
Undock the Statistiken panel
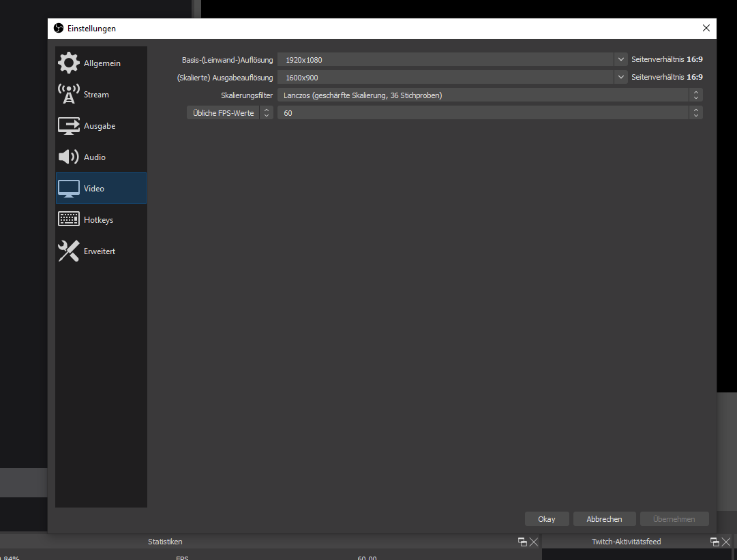click(522, 542)
